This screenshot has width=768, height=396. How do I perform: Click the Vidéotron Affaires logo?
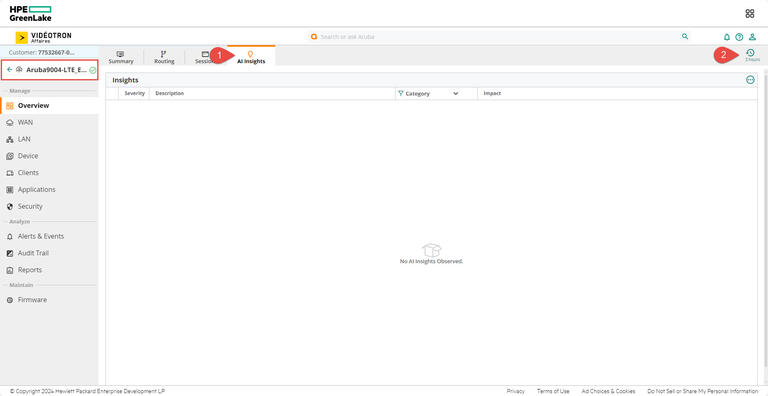click(x=44, y=37)
